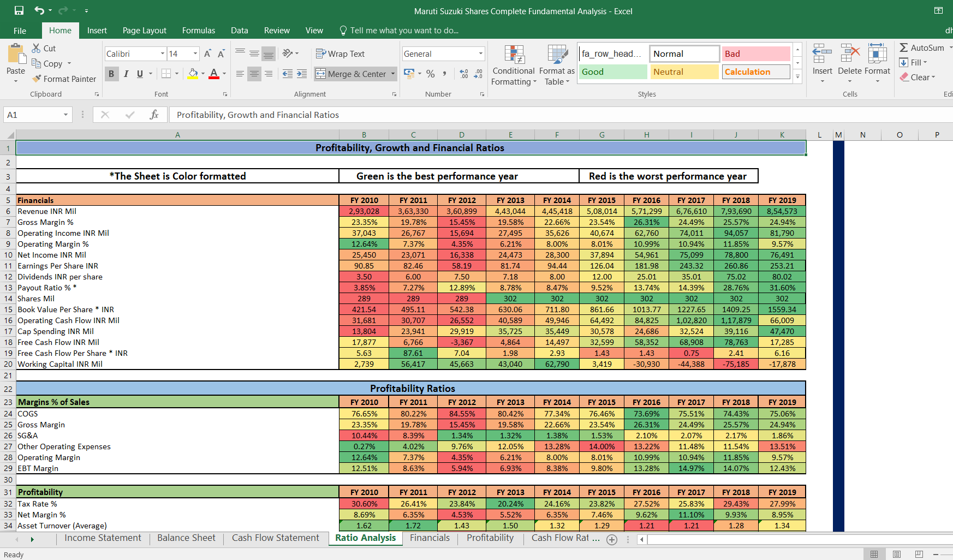
Task: Click the Format Painter brush
Action: (x=37, y=79)
